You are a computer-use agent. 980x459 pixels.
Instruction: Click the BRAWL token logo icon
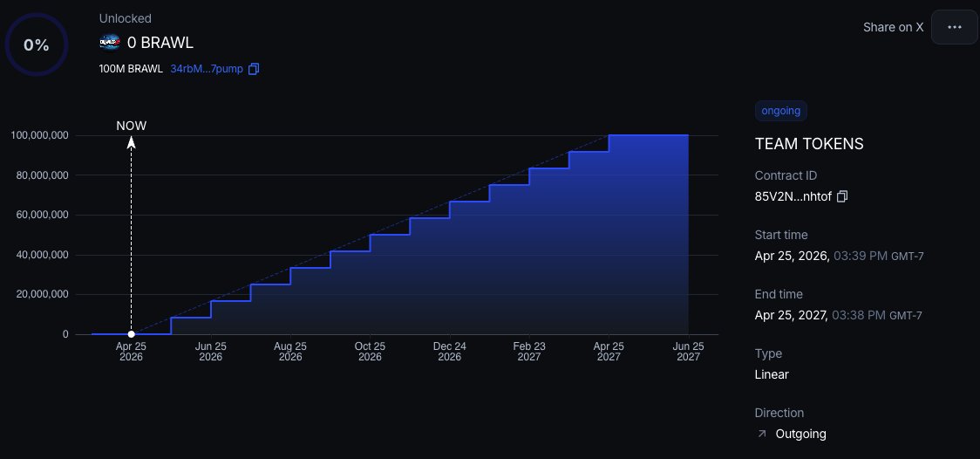click(109, 43)
